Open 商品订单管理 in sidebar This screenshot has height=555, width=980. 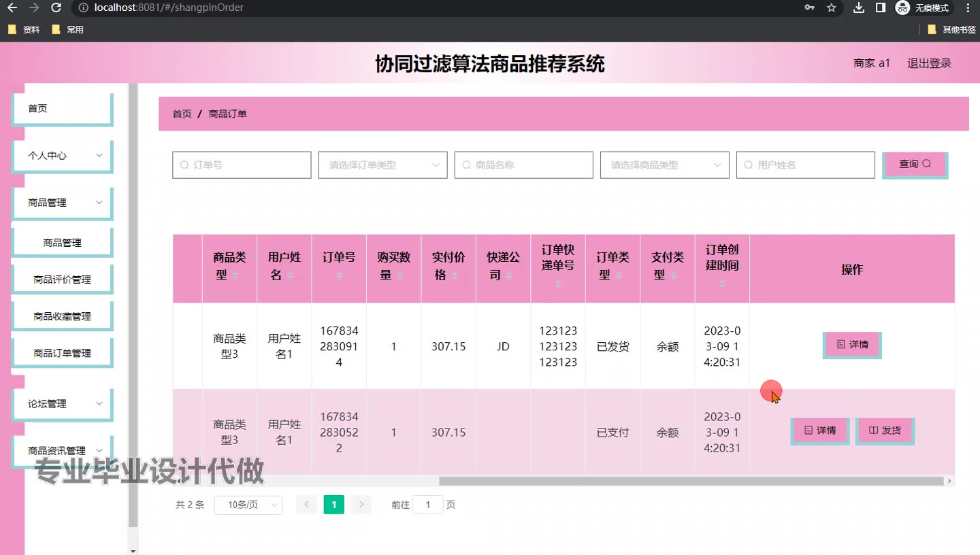click(x=62, y=353)
